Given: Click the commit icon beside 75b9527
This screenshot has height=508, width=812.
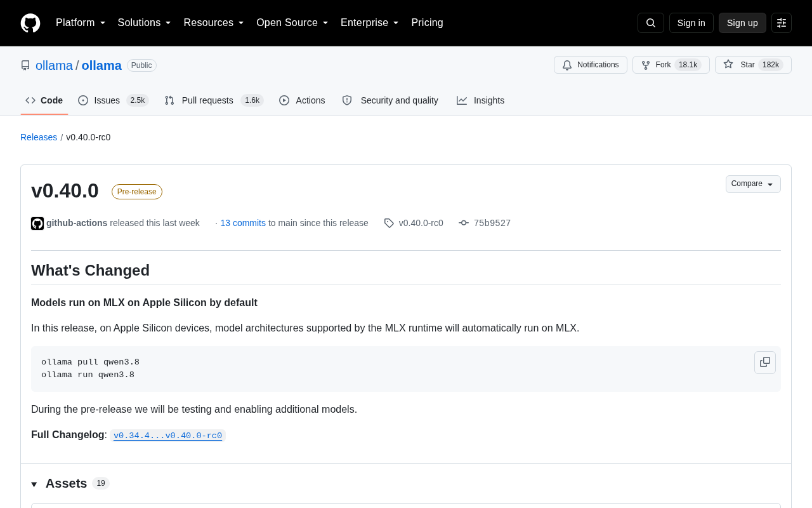Looking at the screenshot, I should tap(464, 223).
